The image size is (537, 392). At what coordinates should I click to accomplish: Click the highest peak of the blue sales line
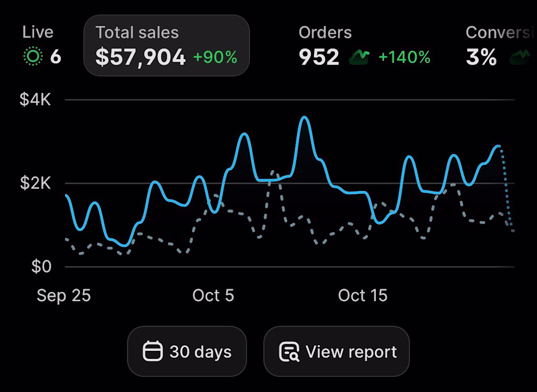304,118
